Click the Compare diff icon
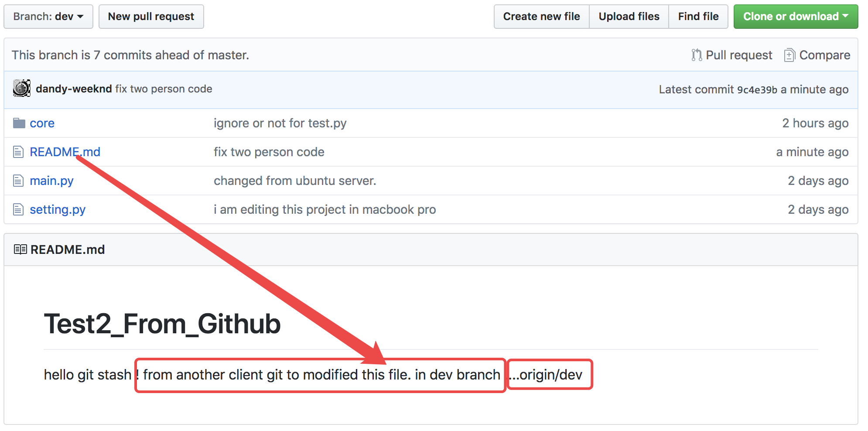The image size is (868, 431). (x=789, y=55)
